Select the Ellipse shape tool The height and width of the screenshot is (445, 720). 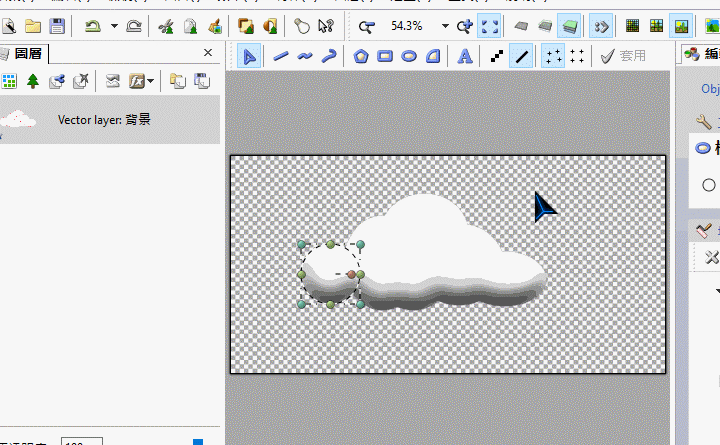coord(409,56)
